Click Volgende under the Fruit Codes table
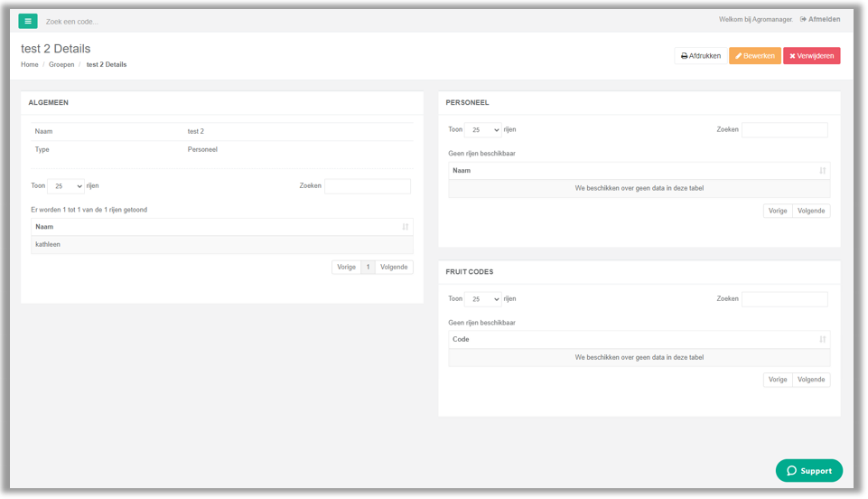The height and width of the screenshot is (499, 868). 811,380
